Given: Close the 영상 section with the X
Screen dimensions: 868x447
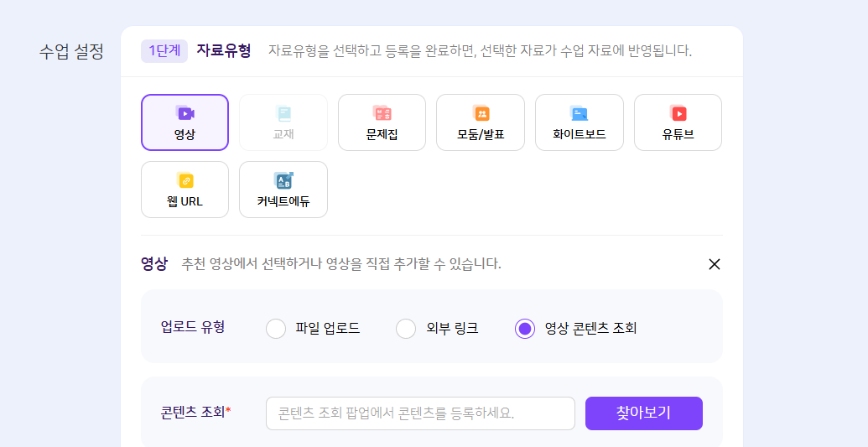Looking at the screenshot, I should tap(715, 264).
